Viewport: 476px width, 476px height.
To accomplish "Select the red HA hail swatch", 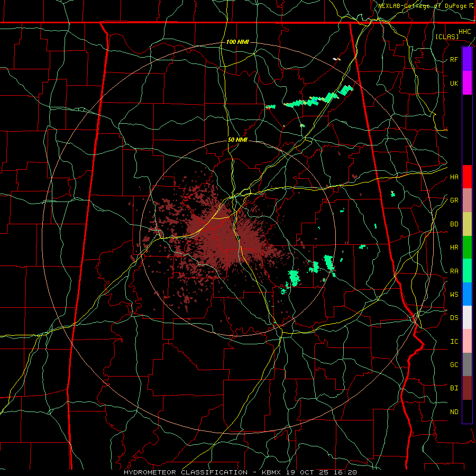I will [467, 177].
